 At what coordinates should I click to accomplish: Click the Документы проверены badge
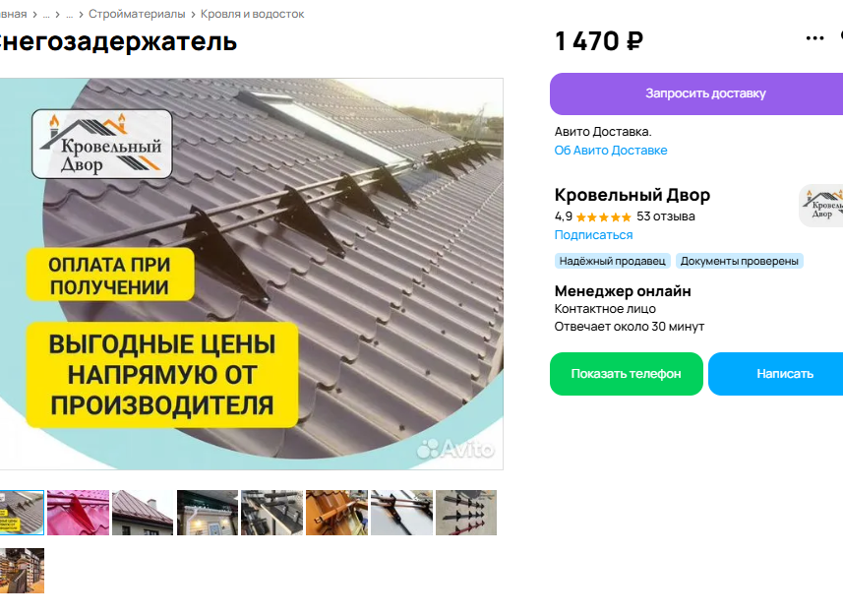(x=740, y=261)
